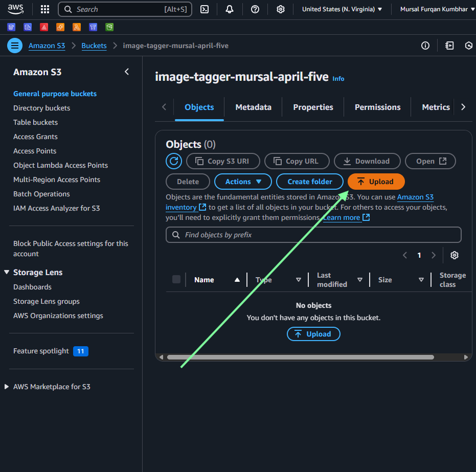This screenshot has height=472, width=476.
Task: Open the orange Lambda favorite shortcut
Action: [77, 27]
